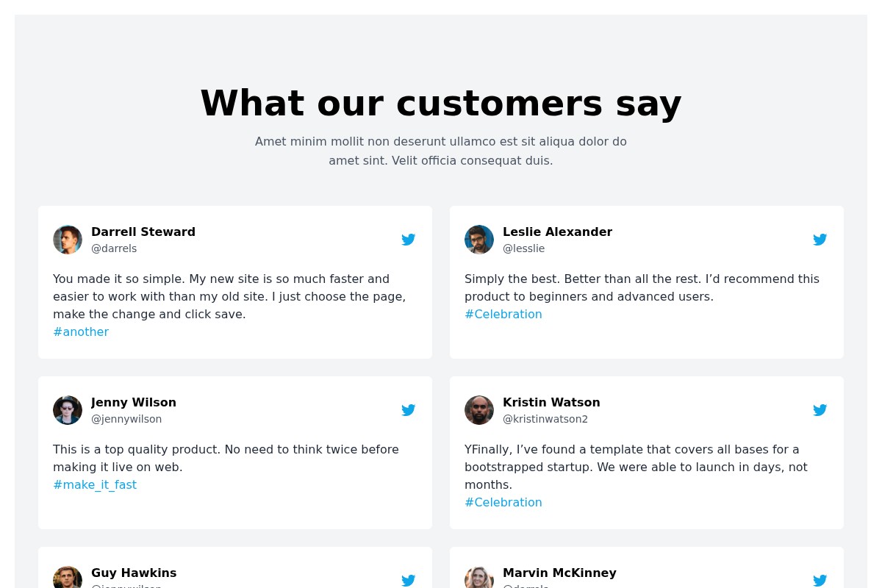Click the Twitter icon on Kristin Watson's card

coord(820,410)
